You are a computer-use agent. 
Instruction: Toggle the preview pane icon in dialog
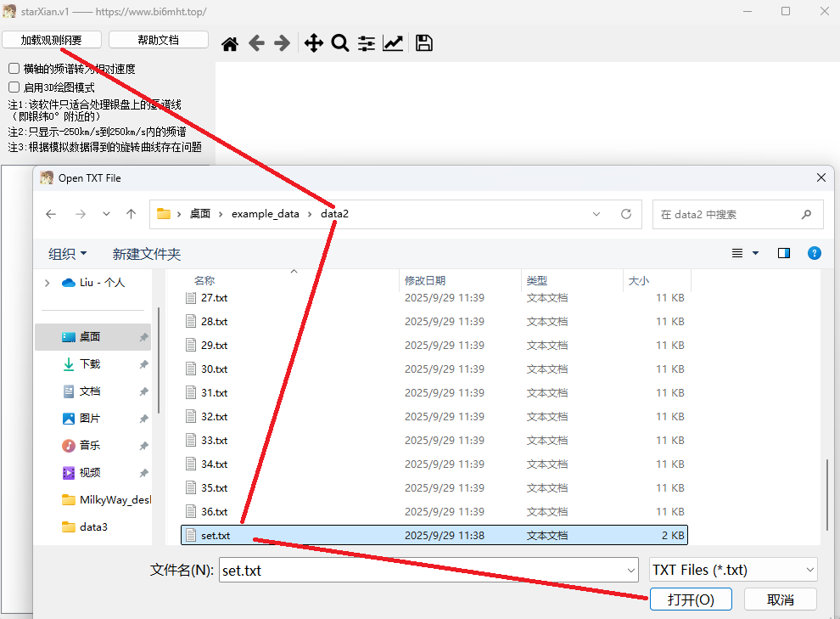click(784, 253)
